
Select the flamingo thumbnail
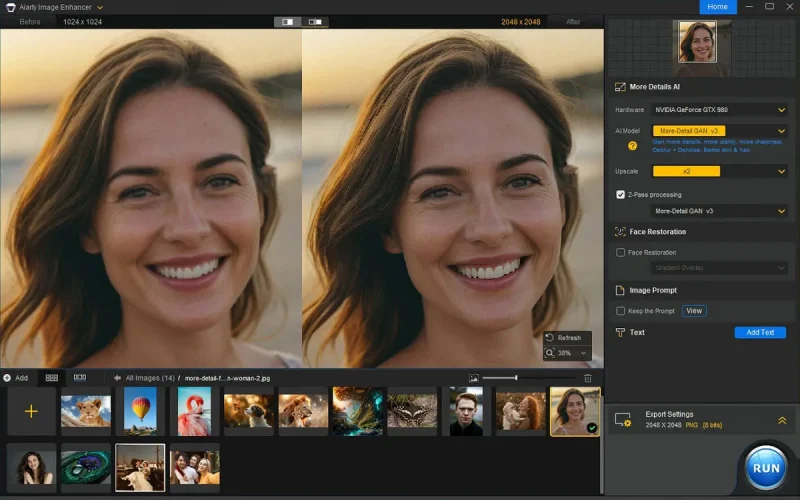click(x=194, y=411)
